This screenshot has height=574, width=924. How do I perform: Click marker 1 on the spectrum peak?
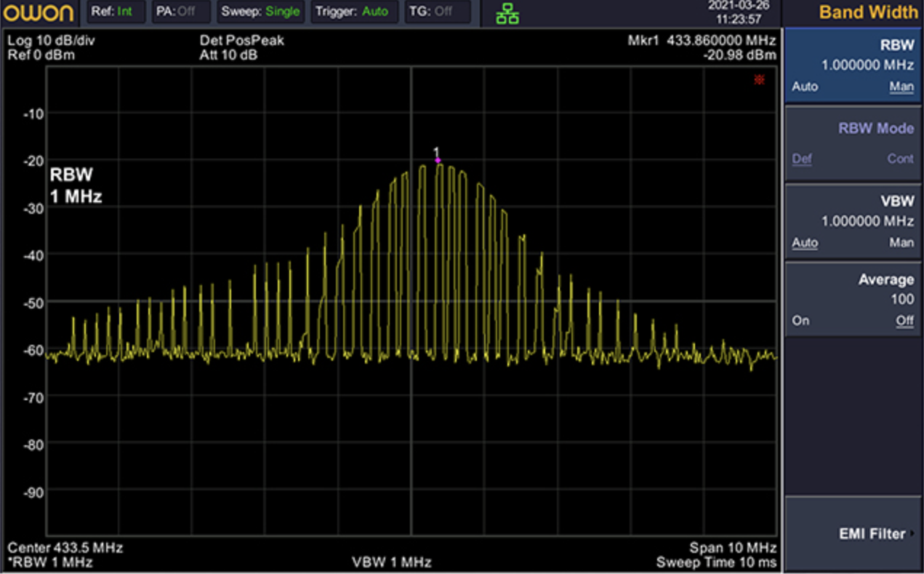(438, 159)
